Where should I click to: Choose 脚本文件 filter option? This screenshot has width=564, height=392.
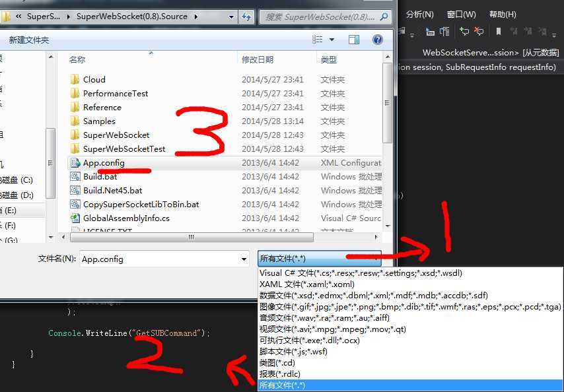click(411, 351)
